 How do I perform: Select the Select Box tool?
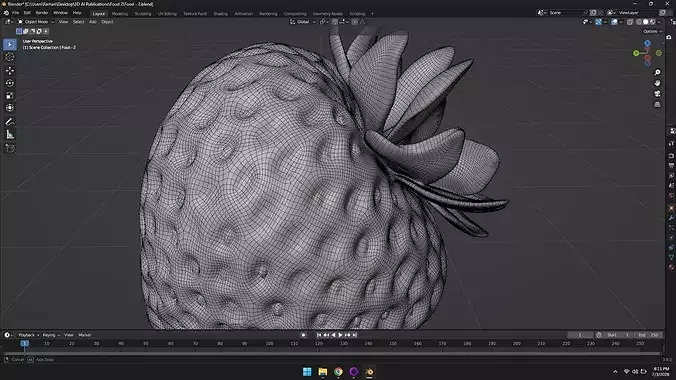tap(10, 44)
